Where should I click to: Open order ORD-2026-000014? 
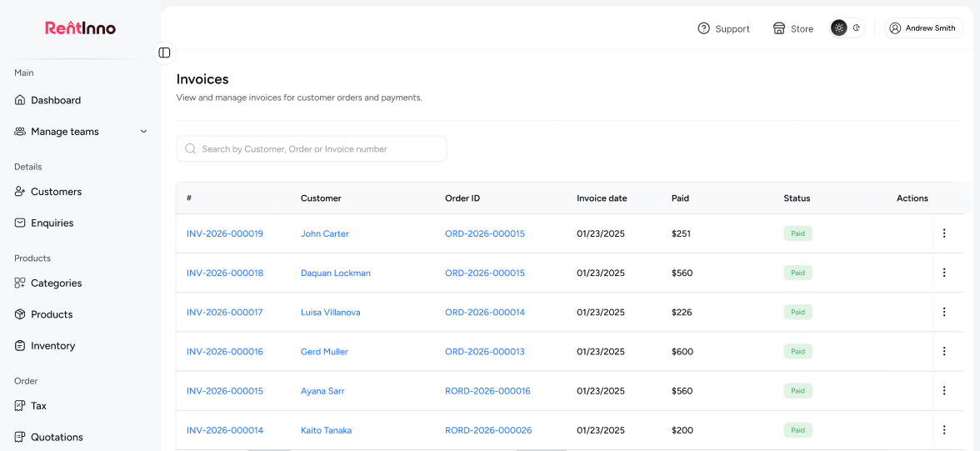[x=485, y=312]
